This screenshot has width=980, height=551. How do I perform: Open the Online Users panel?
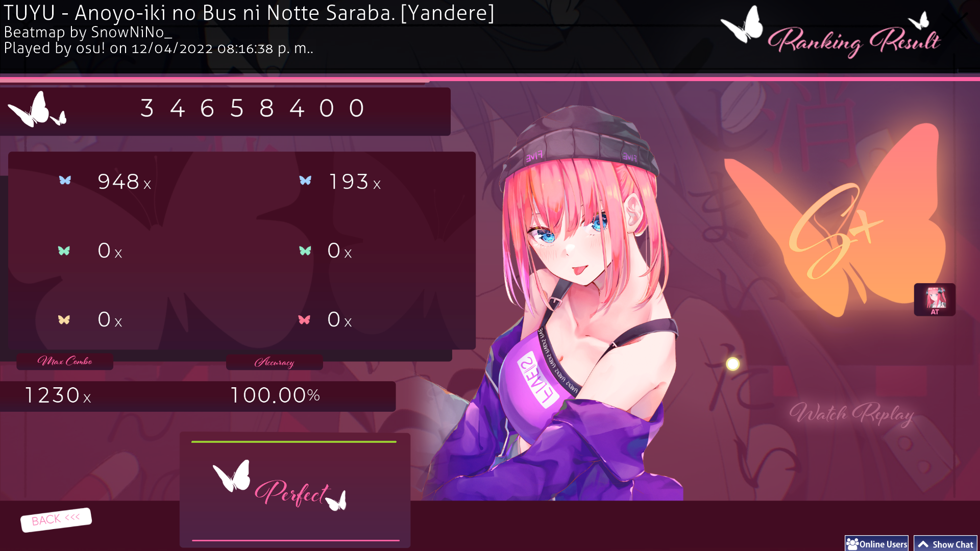tap(876, 544)
